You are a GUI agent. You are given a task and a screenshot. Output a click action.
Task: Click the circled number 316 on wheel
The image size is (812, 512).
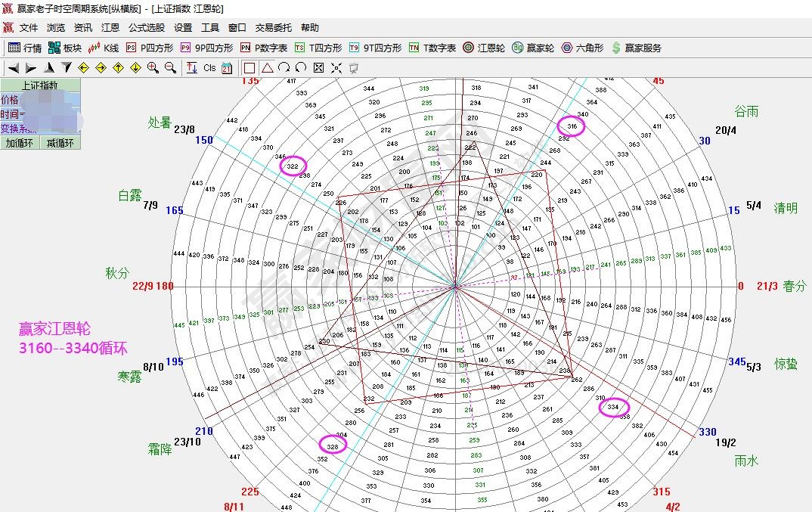(572, 126)
